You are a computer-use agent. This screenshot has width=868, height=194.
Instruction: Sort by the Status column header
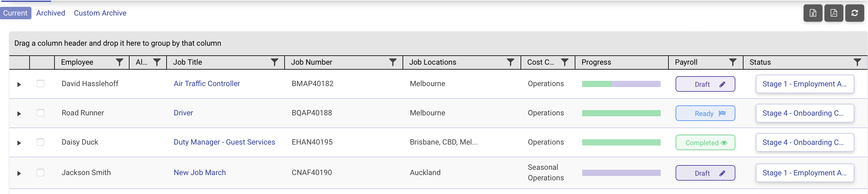[x=760, y=62]
